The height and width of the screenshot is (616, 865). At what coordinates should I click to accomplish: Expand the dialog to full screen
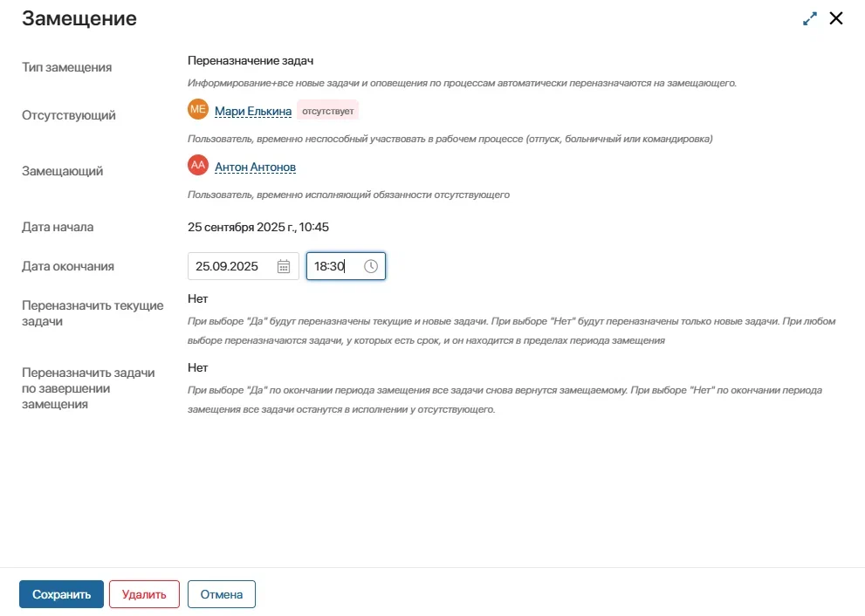pyautogui.click(x=810, y=18)
